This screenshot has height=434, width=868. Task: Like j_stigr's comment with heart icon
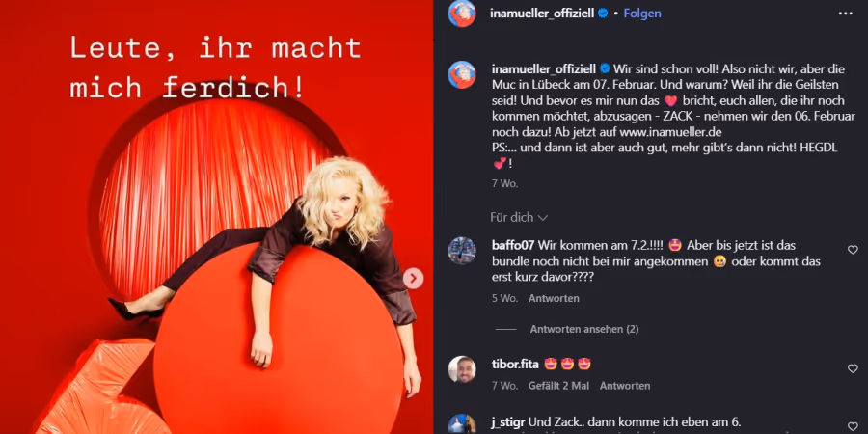853,427
